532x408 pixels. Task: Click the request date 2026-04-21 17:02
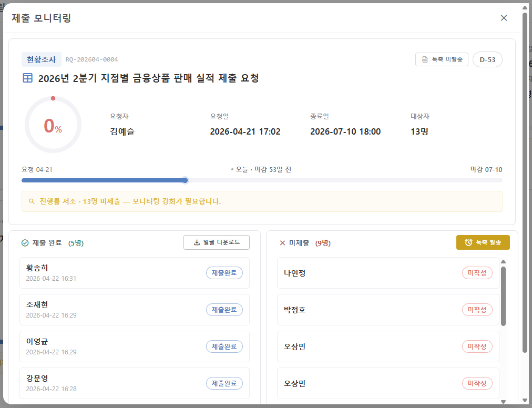[x=245, y=131]
